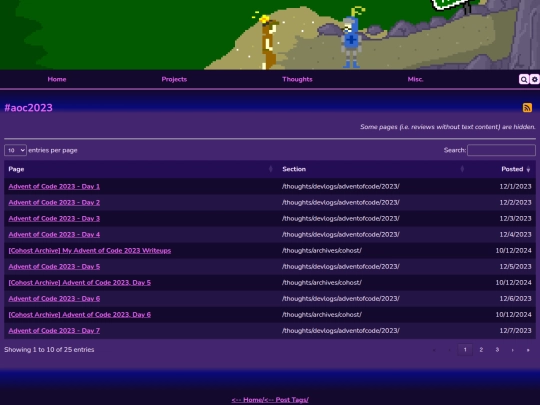Viewport: 540px width, 405px height.
Task: Click the Page column header
Action: (141, 169)
